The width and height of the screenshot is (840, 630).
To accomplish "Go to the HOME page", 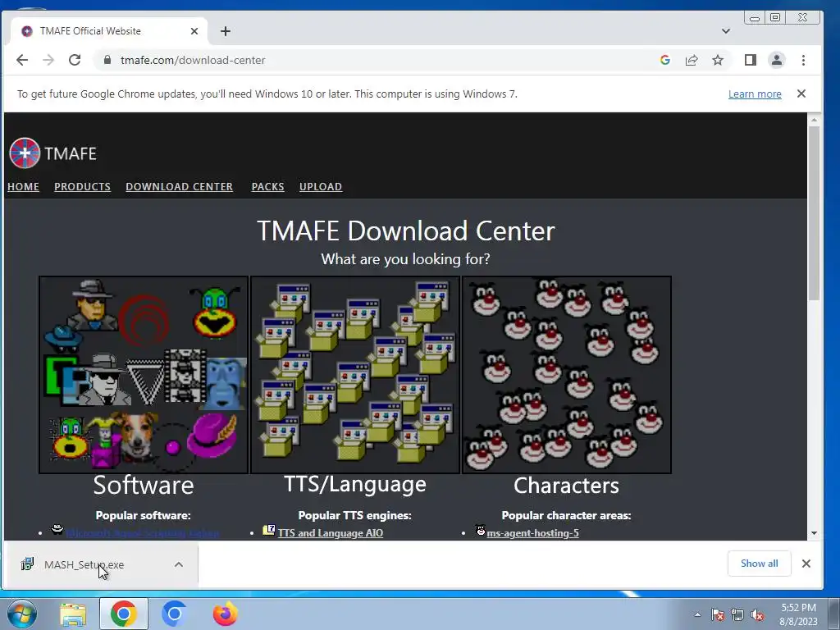I will 23,186.
